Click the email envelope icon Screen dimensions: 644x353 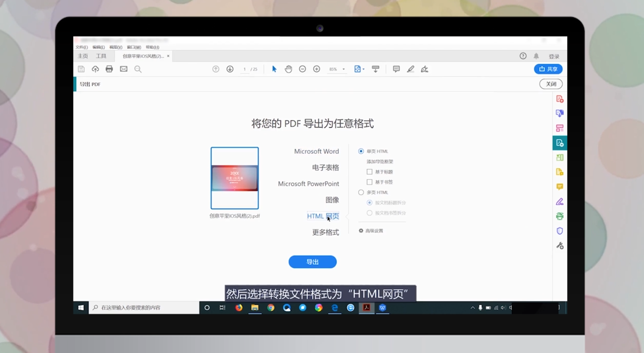coord(124,69)
